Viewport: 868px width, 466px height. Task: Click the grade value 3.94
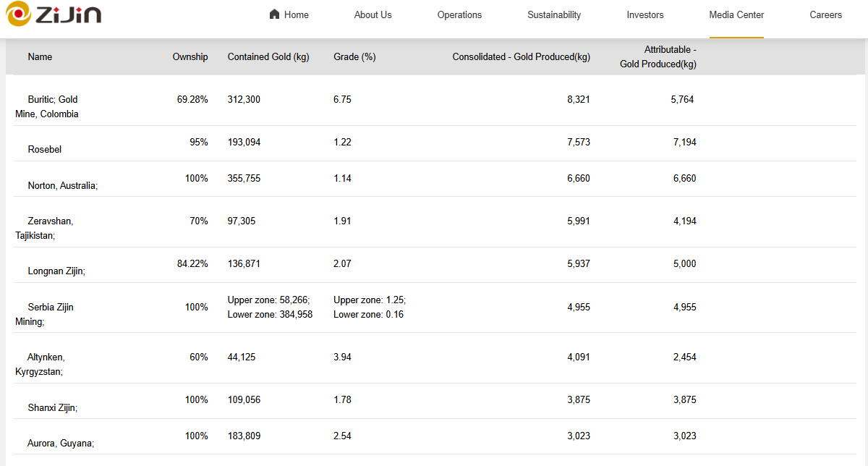point(342,357)
